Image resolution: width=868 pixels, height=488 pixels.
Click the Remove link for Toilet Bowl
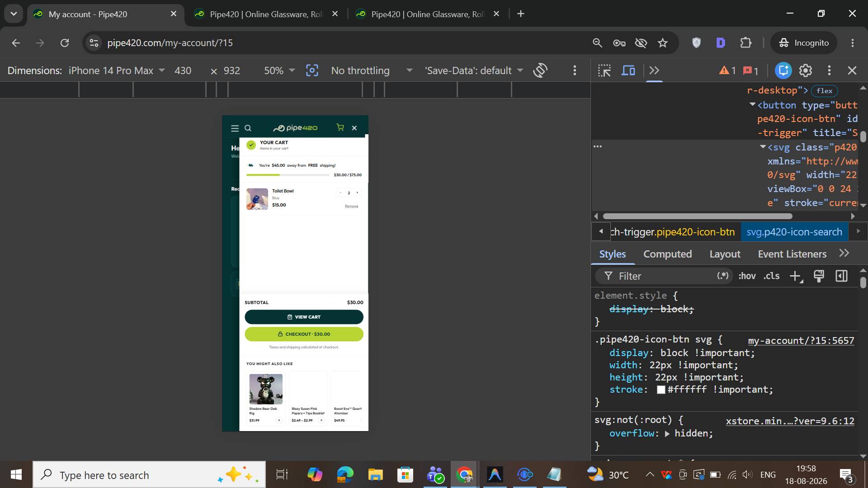tap(351, 206)
